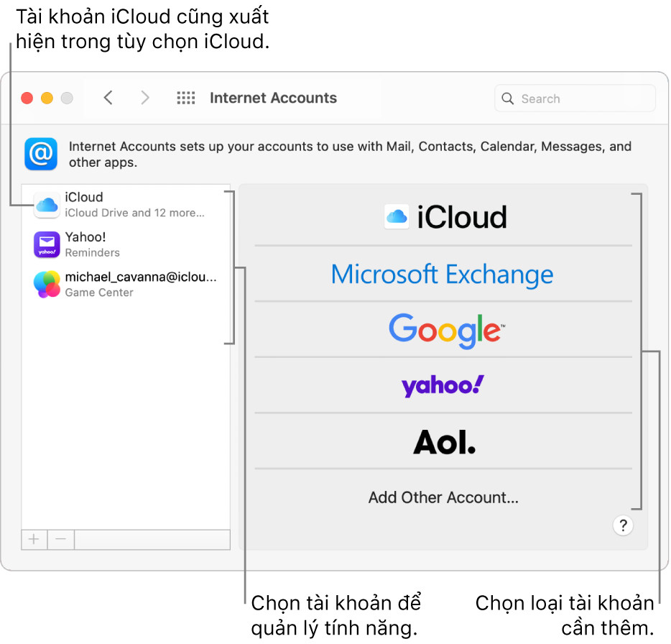Open help with the question mark button
Screen dimensions: 671x644
(623, 525)
